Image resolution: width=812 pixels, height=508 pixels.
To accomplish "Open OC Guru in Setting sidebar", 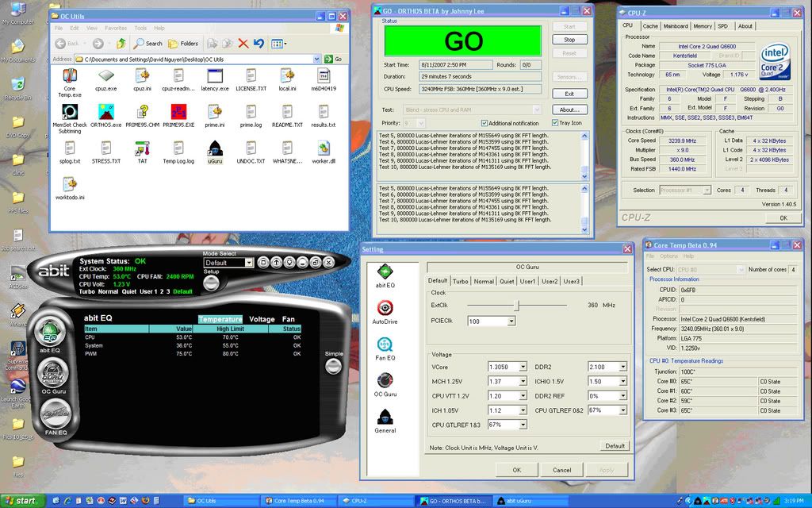I will coord(385,385).
